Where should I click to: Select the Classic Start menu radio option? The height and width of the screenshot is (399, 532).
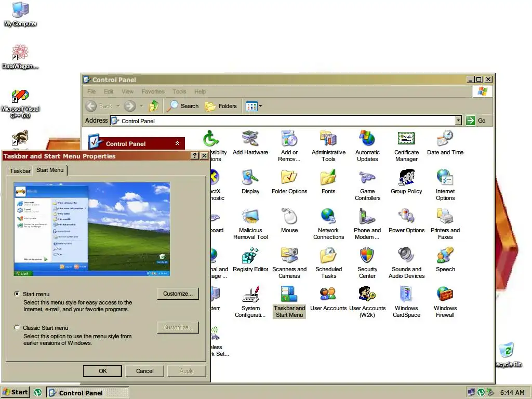(x=17, y=328)
